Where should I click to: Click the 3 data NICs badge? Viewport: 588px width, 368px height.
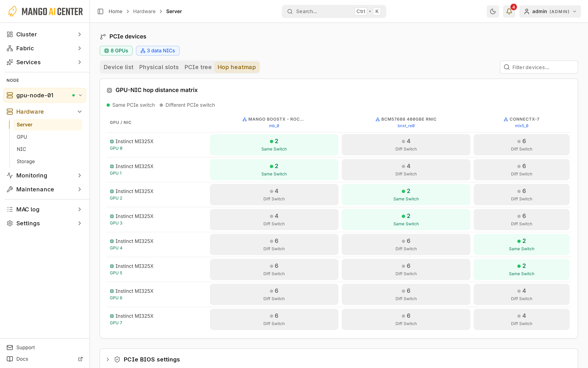click(158, 51)
